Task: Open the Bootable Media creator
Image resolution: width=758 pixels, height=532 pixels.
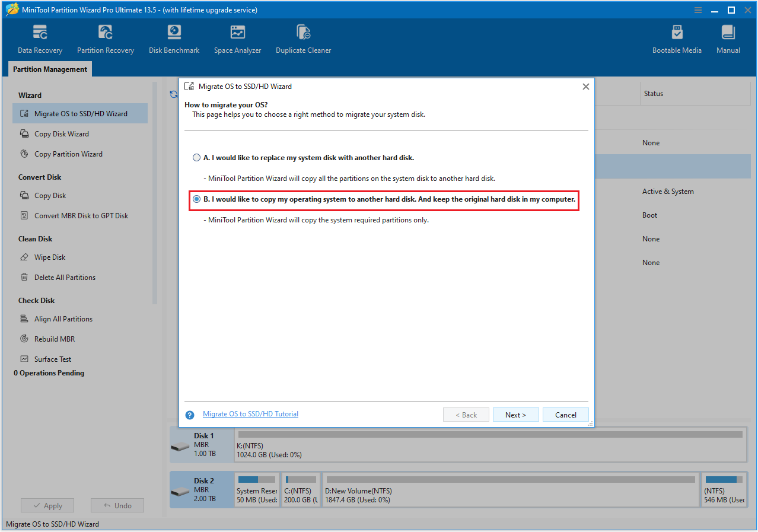Action: pyautogui.click(x=677, y=39)
